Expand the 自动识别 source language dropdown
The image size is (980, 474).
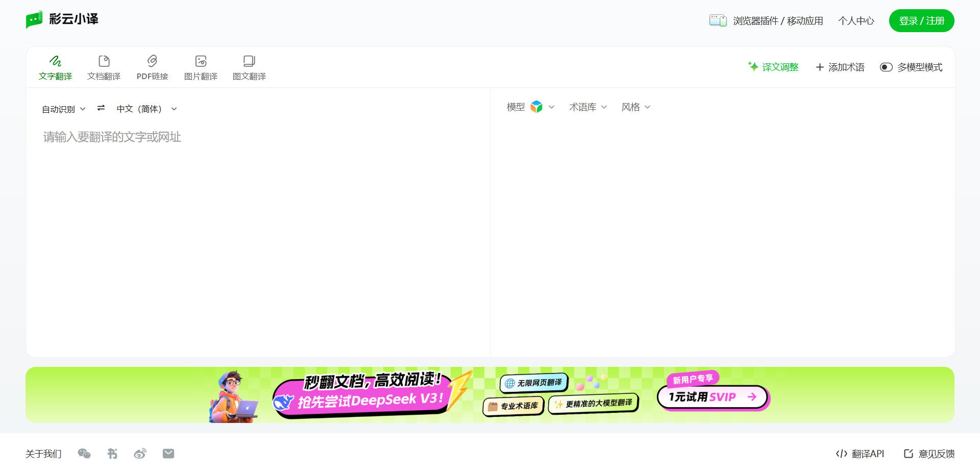[x=63, y=108]
